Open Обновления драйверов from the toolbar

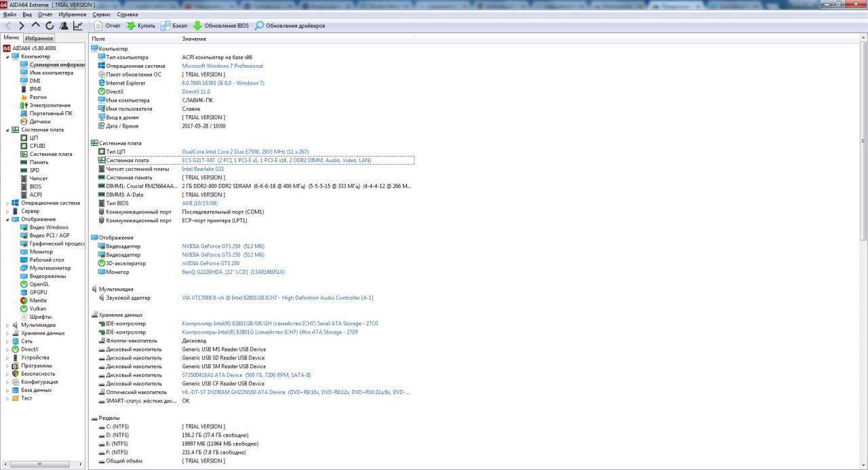[x=290, y=26]
